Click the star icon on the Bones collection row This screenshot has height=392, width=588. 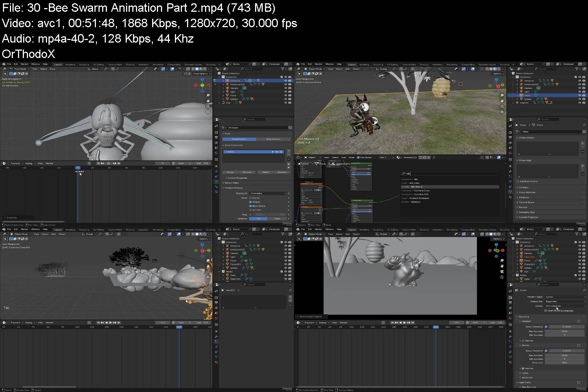(281, 152)
